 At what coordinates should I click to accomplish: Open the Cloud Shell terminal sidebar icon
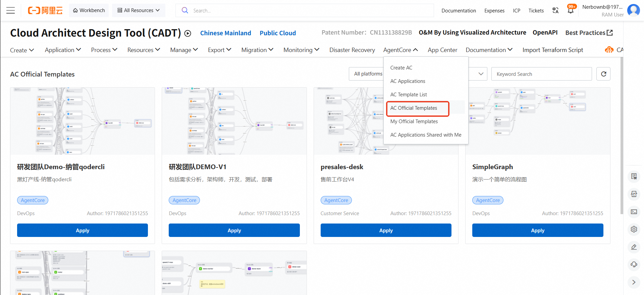coord(634,212)
